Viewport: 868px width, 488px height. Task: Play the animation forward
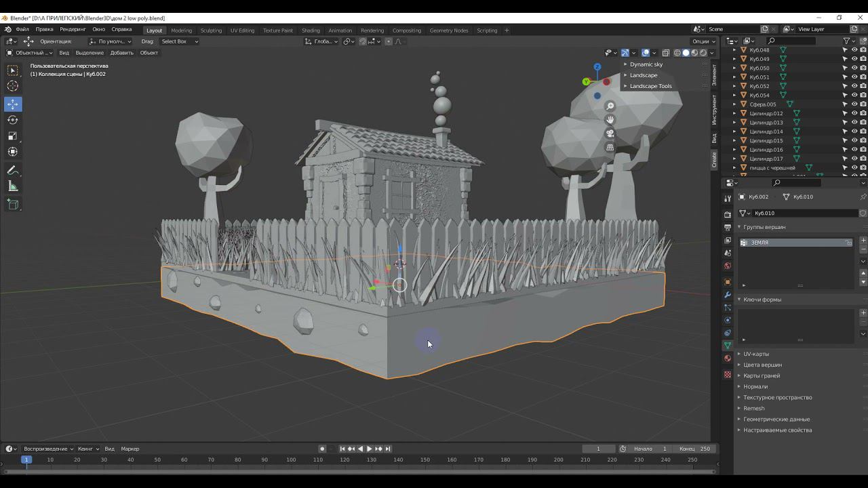pyautogui.click(x=370, y=449)
